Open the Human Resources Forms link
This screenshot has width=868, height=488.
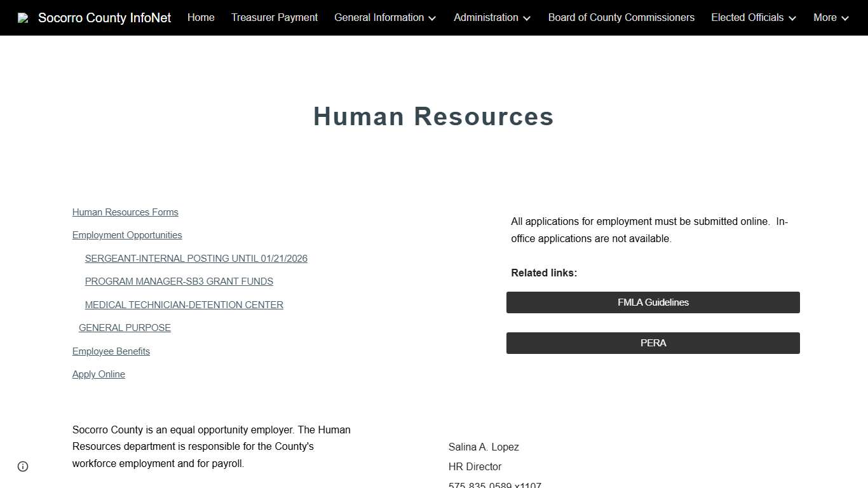[x=125, y=212]
